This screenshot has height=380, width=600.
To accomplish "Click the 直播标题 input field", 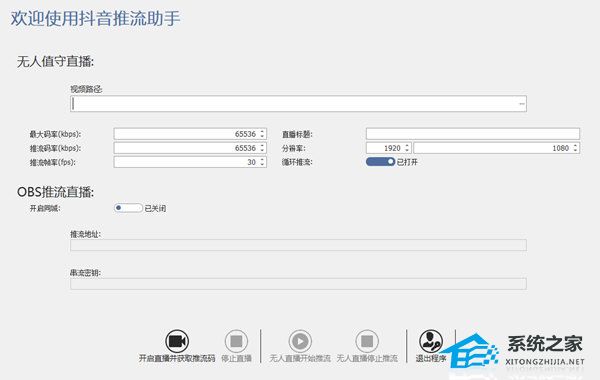I will [473, 134].
